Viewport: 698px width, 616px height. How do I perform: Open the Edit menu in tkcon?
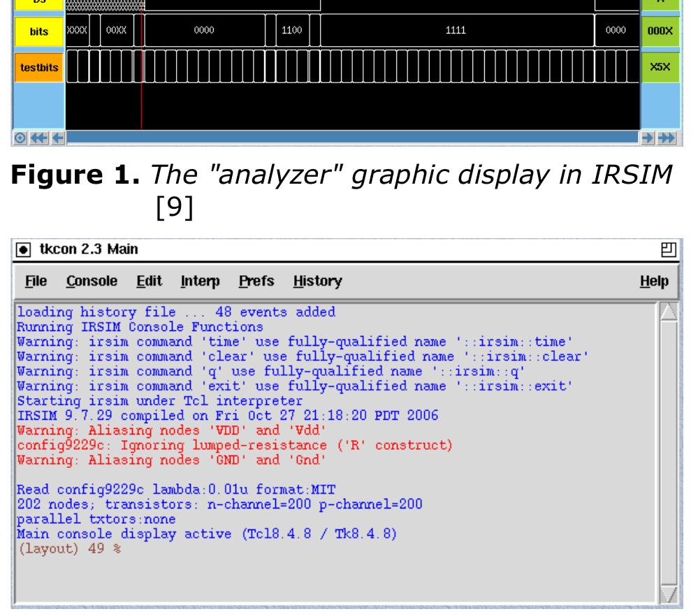pyautogui.click(x=149, y=281)
